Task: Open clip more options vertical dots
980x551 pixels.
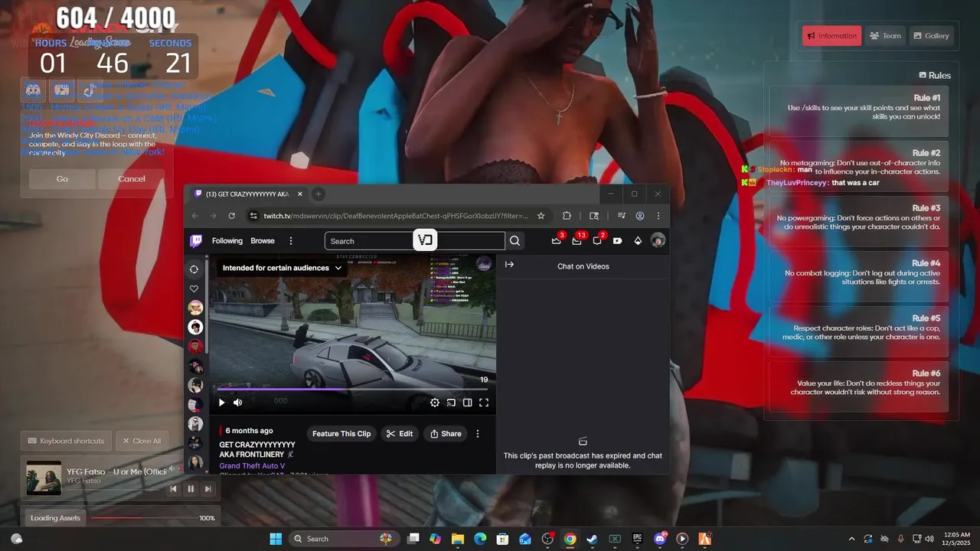Action: pyautogui.click(x=478, y=434)
